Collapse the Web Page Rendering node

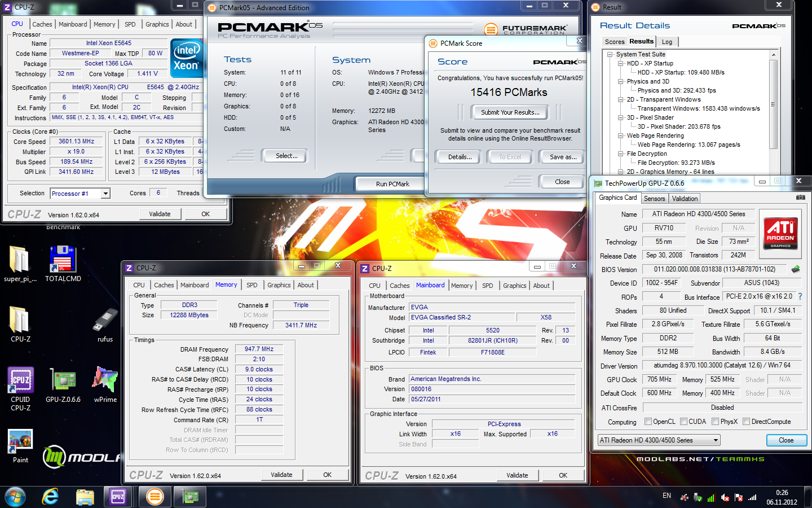click(x=621, y=136)
